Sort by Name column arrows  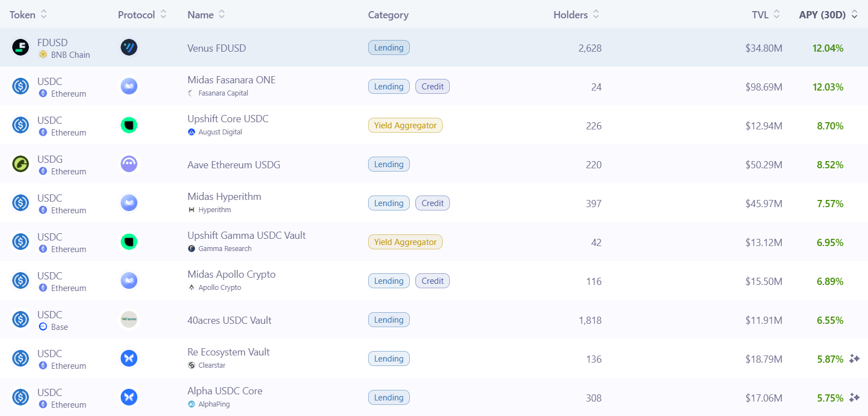(x=222, y=15)
